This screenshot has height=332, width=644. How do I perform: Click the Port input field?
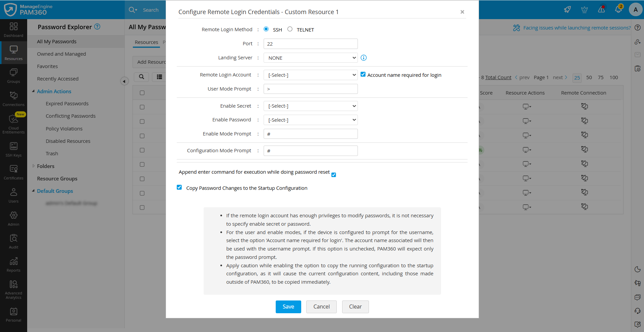[x=311, y=44]
